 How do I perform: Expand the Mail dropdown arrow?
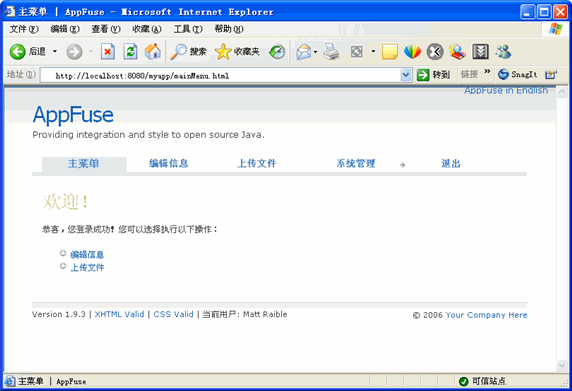tap(315, 52)
